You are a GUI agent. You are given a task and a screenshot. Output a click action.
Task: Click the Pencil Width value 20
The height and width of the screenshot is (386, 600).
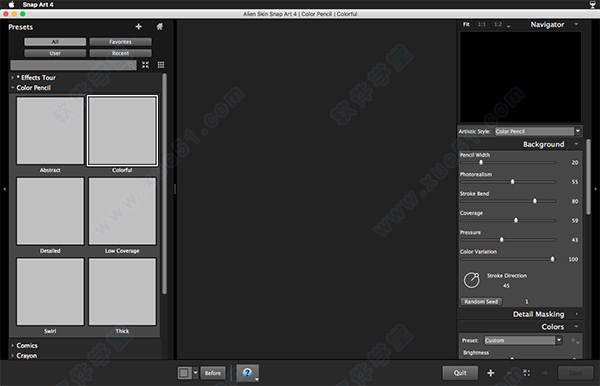coord(575,163)
